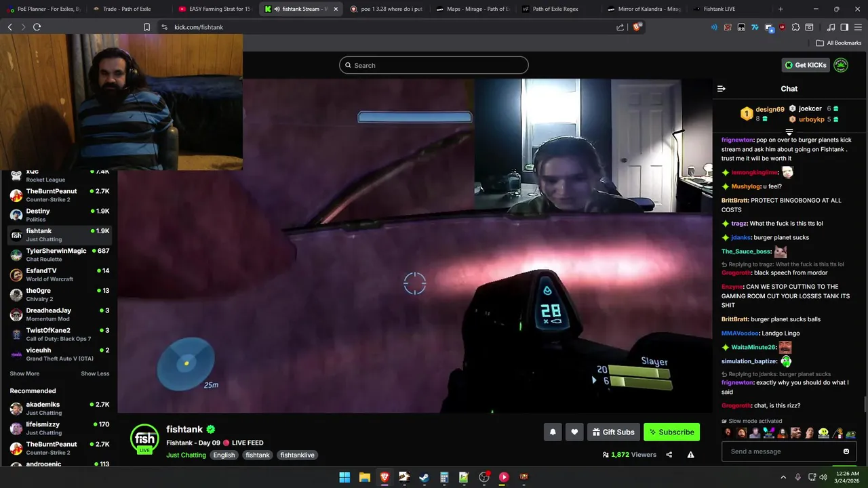Viewport: 868px width, 488px height.
Task: Open Destiny Politics channel in sidebar
Action: click(60, 215)
